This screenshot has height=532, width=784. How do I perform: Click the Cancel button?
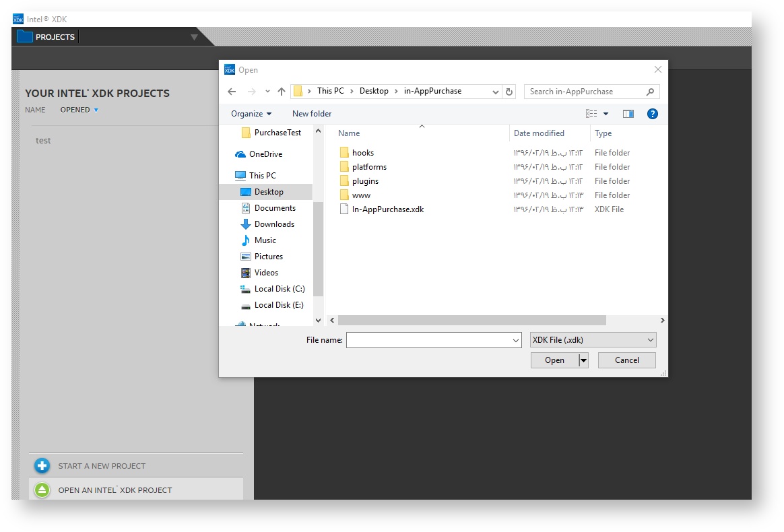(x=626, y=360)
